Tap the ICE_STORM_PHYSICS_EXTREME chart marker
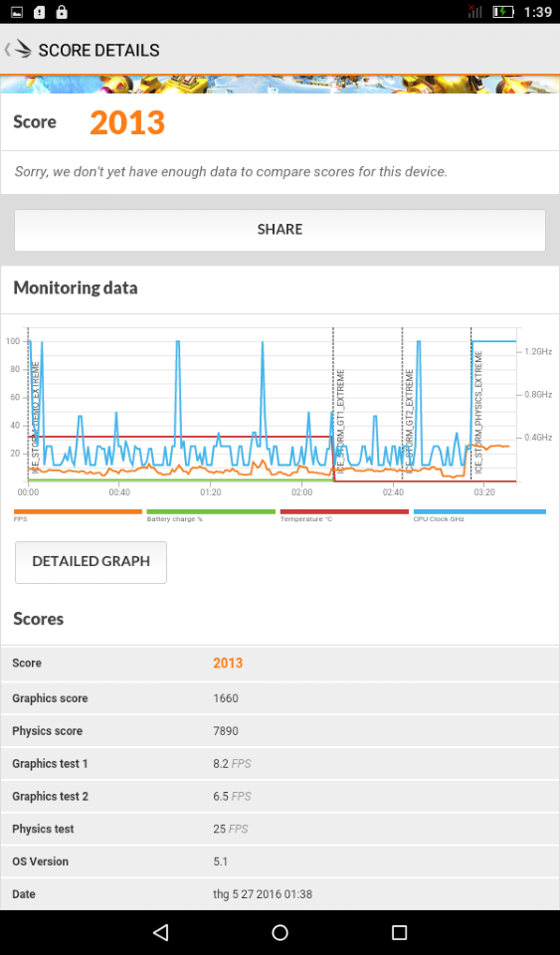560x955 pixels. [478, 412]
